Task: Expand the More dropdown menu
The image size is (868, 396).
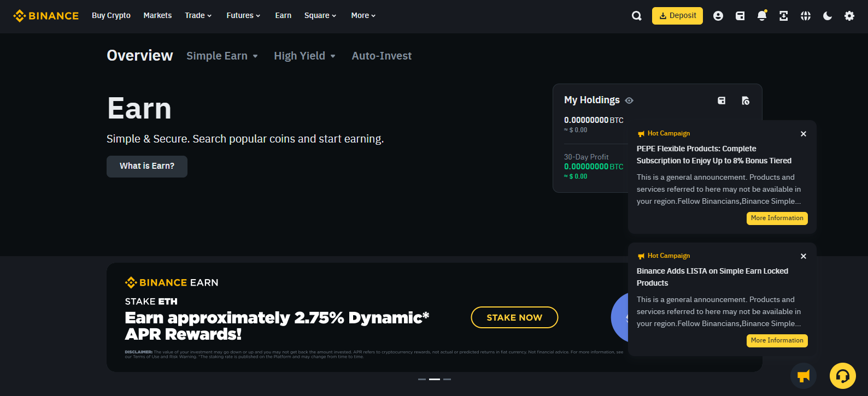Action: [363, 15]
